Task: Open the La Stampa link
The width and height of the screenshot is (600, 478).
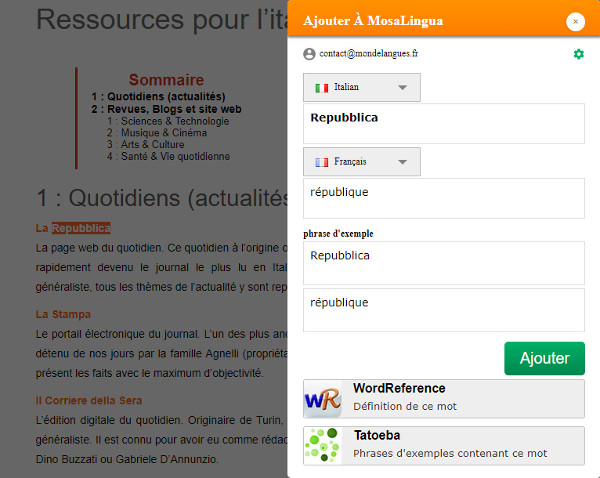Action: [63, 314]
